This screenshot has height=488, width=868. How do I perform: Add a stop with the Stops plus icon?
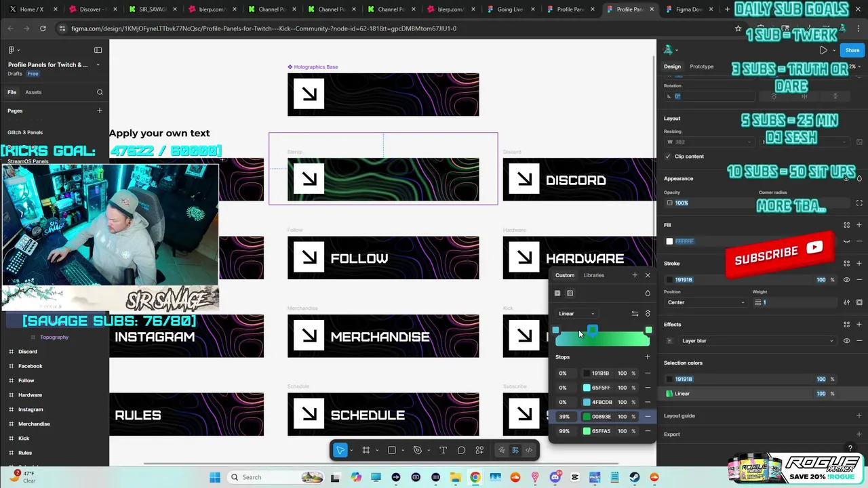(647, 357)
